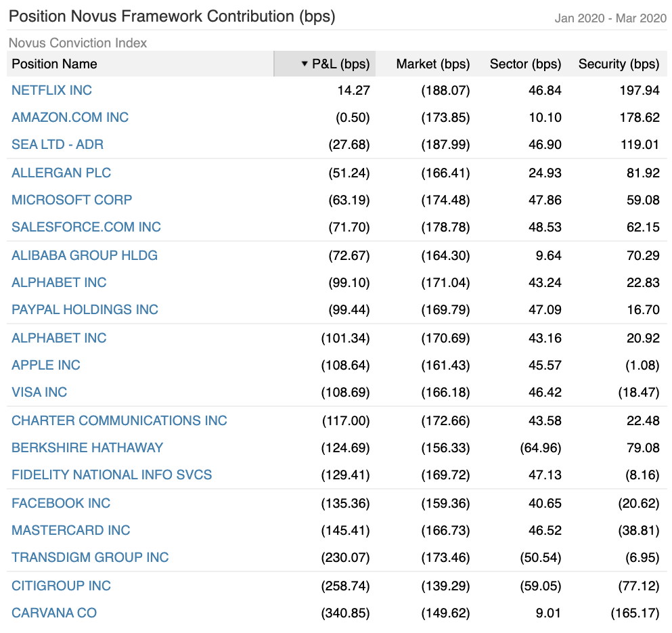Sort by the Security (bps) column header
The width and height of the screenshot is (672, 633).
tap(619, 64)
